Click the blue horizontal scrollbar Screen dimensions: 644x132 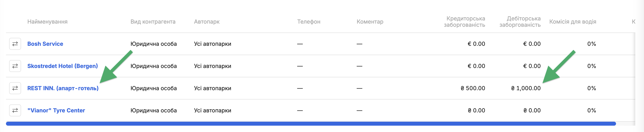point(311,124)
